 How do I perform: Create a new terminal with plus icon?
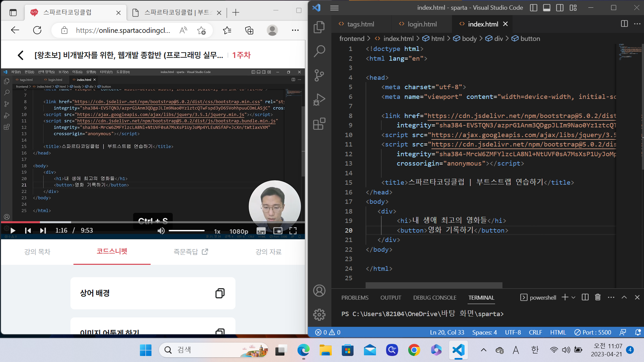pos(565,297)
